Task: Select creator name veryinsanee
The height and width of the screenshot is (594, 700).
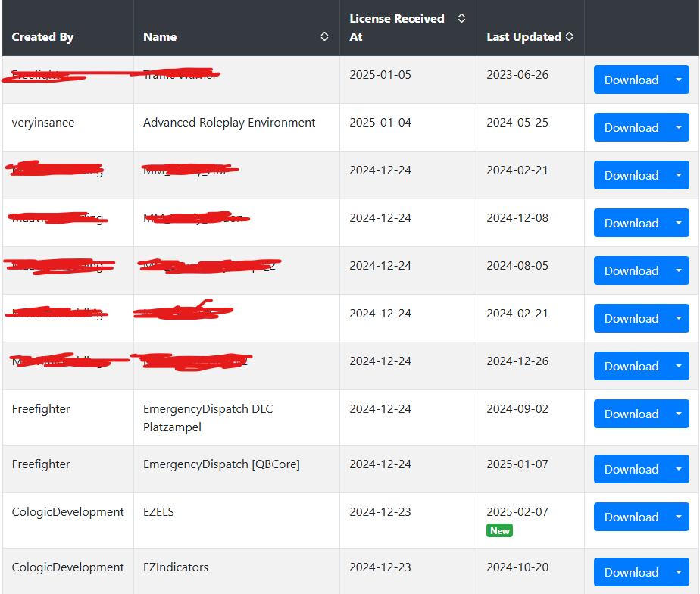Action: pyautogui.click(x=43, y=123)
